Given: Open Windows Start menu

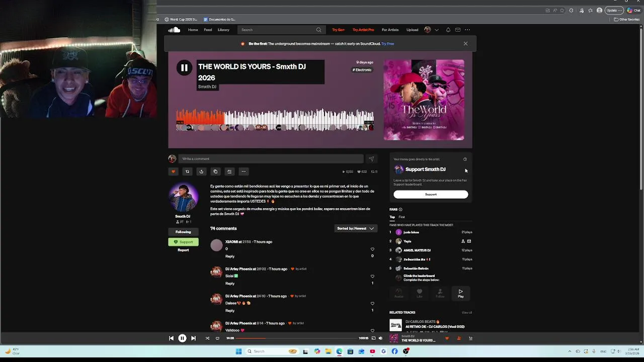Looking at the screenshot, I should pos(238,351).
